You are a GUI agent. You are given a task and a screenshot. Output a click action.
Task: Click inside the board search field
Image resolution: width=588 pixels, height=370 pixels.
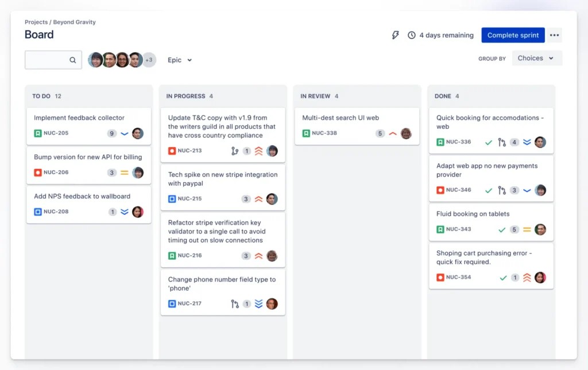[49, 60]
